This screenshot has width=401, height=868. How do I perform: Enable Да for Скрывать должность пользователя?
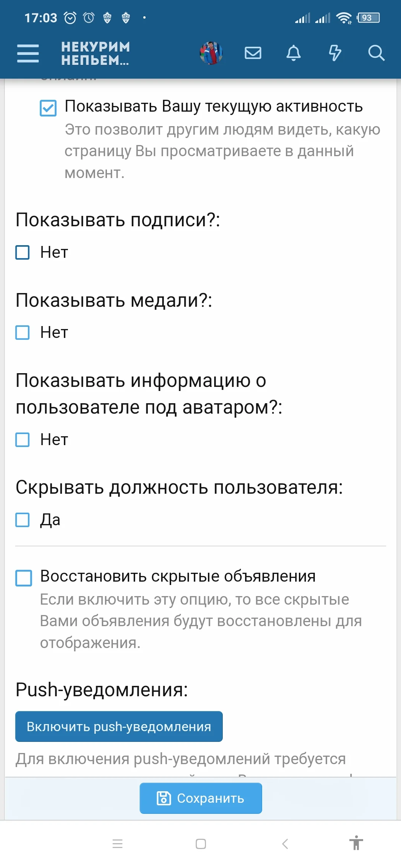[22, 520]
